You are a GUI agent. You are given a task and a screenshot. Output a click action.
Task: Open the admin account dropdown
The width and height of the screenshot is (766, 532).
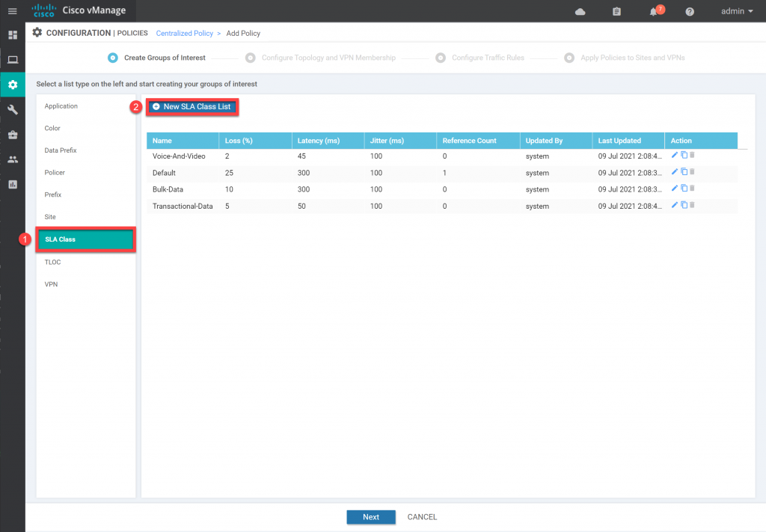pyautogui.click(x=734, y=11)
